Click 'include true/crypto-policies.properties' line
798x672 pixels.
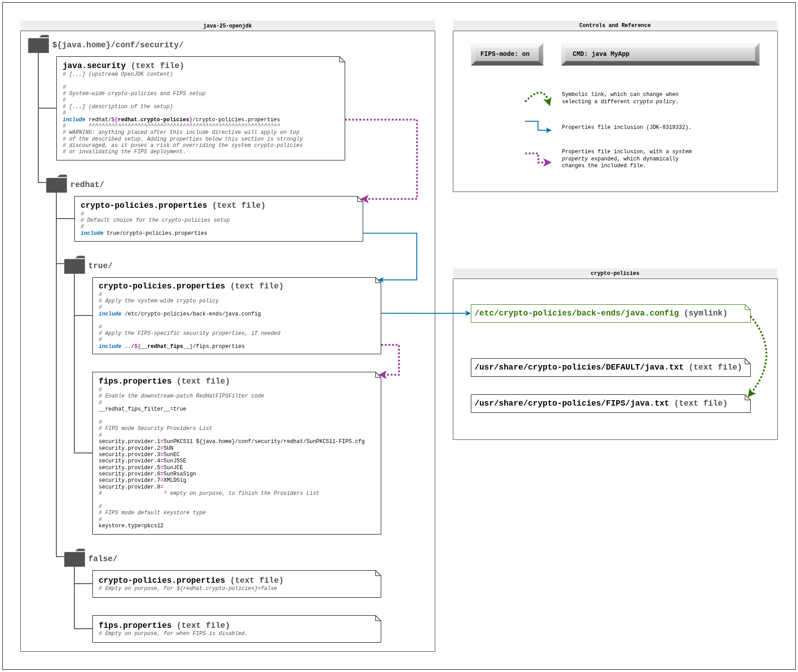point(144,233)
